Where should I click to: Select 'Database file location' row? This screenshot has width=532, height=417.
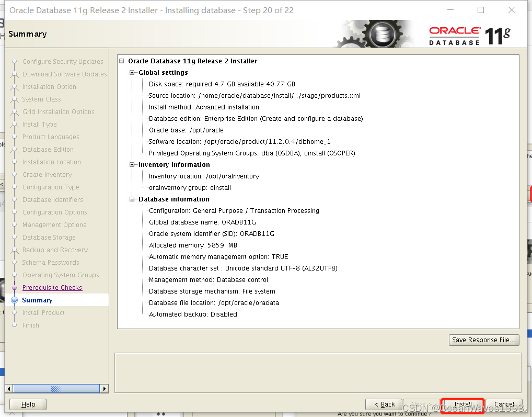(214, 303)
